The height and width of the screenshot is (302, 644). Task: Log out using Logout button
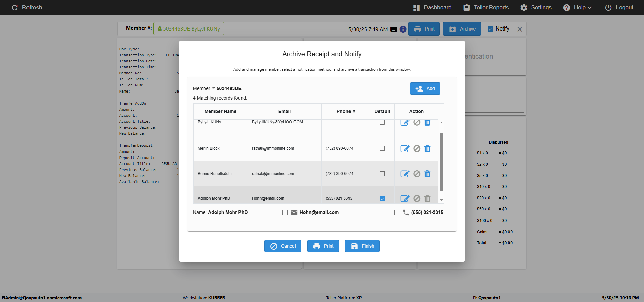click(x=619, y=7)
